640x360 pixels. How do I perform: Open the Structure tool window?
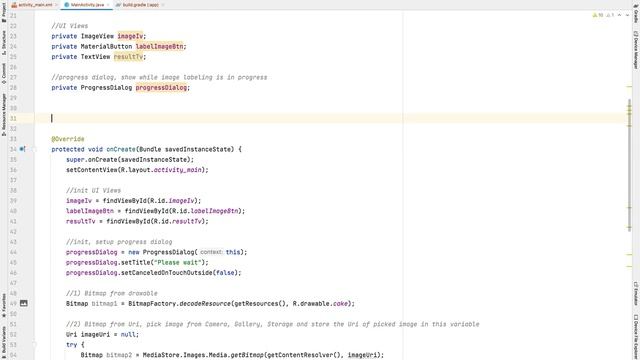tap(4, 42)
